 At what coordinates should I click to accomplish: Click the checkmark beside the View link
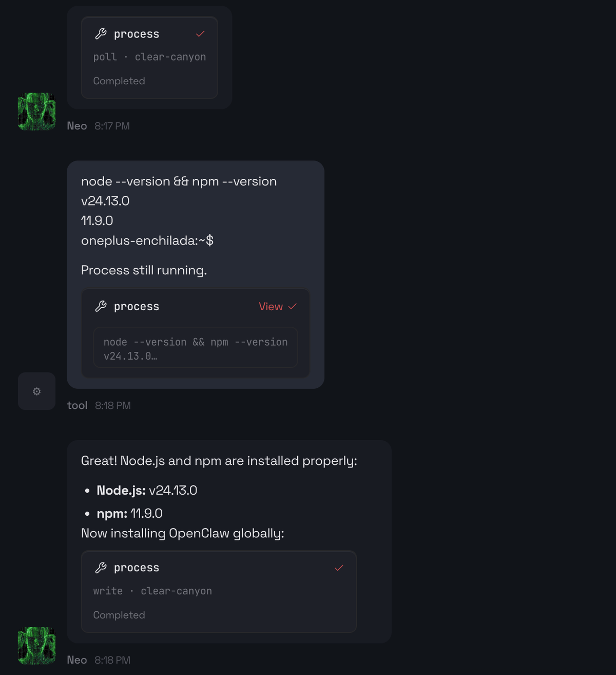tap(293, 306)
